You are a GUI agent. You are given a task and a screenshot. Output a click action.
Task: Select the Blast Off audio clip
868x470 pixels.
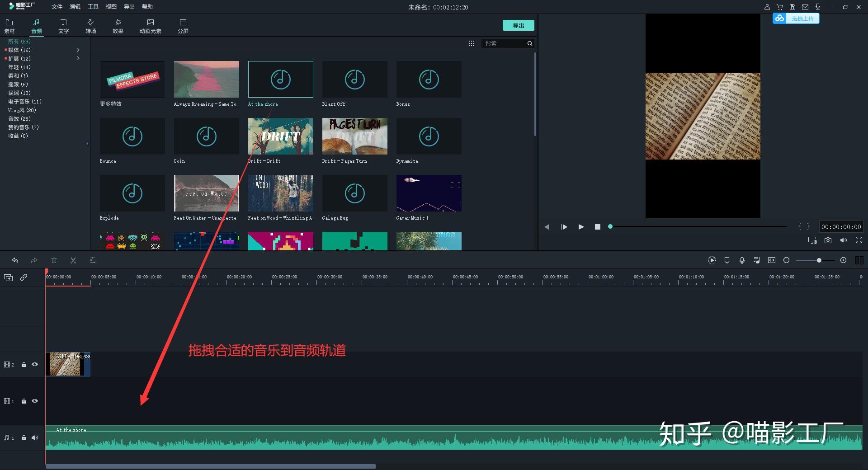point(355,80)
